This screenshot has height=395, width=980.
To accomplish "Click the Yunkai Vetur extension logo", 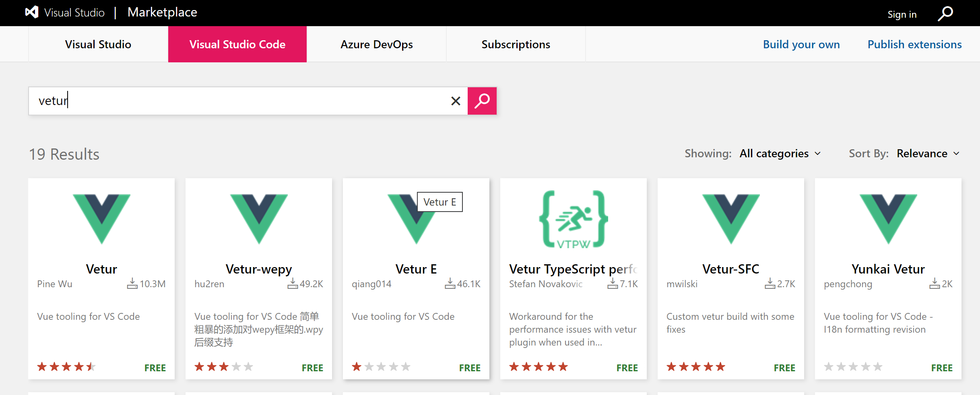I will coord(888,219).
